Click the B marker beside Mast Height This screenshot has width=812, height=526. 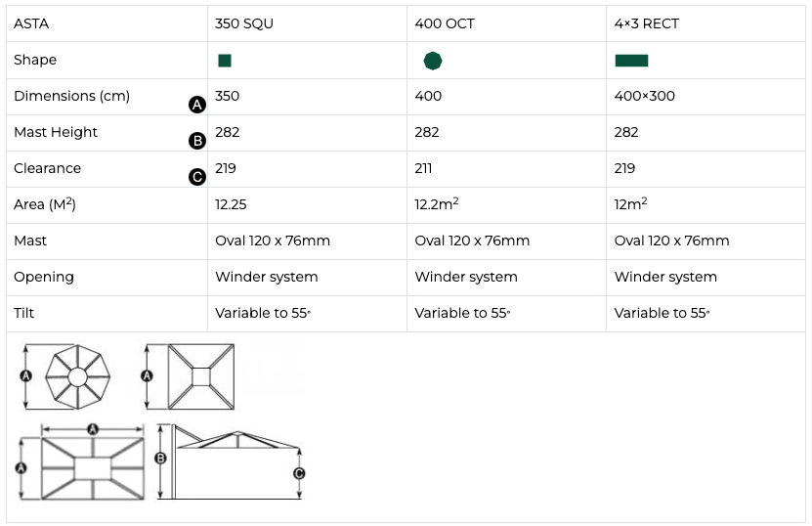tap(196, 141)
